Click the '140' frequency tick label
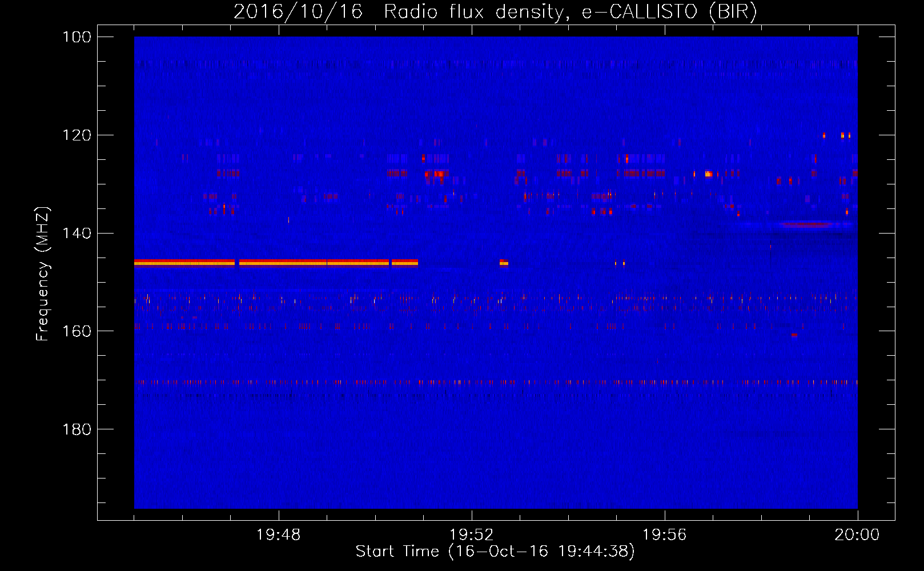The width and height of the screenshot is (924, 571). point(77,233)
